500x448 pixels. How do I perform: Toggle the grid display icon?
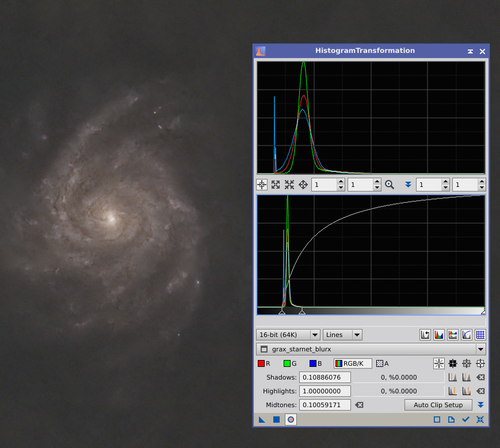(x=480, y=335)
